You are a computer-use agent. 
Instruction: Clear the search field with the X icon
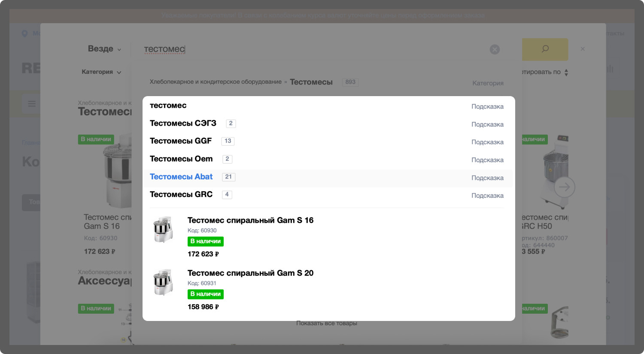pyautogui.click(x=495, y=49)
